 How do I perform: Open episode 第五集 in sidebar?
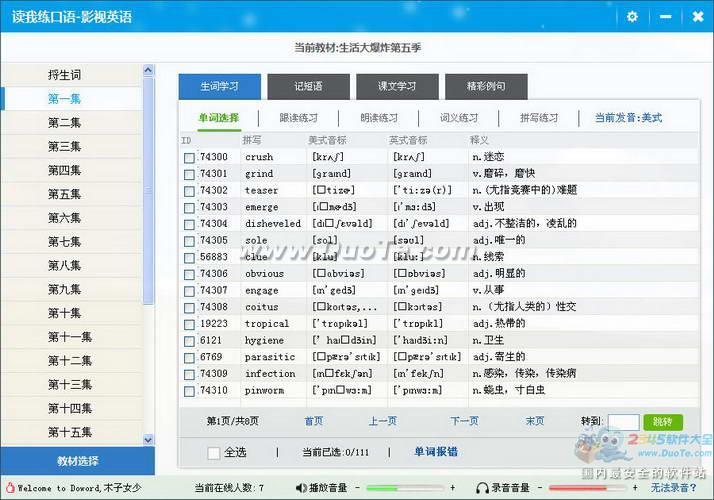[72, 194]
